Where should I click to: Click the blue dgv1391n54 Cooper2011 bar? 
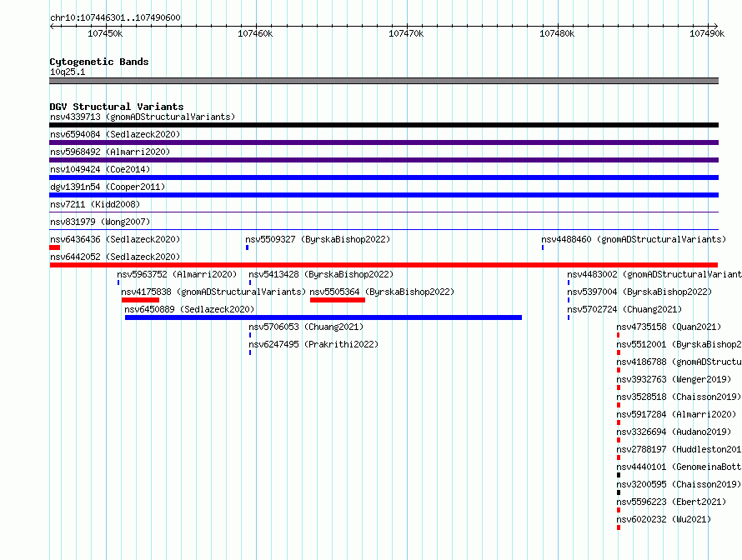click(x=384, y=195)
